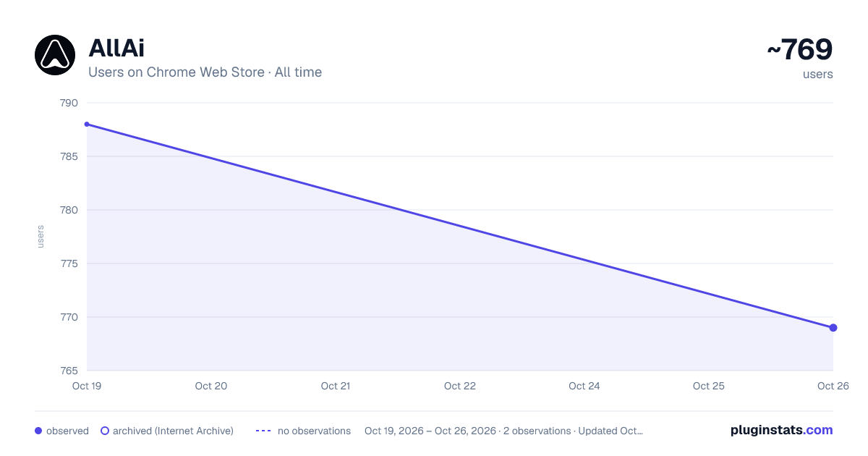Click the 'users' label under the count
868x456 pixels.
(x=818, y=74)
